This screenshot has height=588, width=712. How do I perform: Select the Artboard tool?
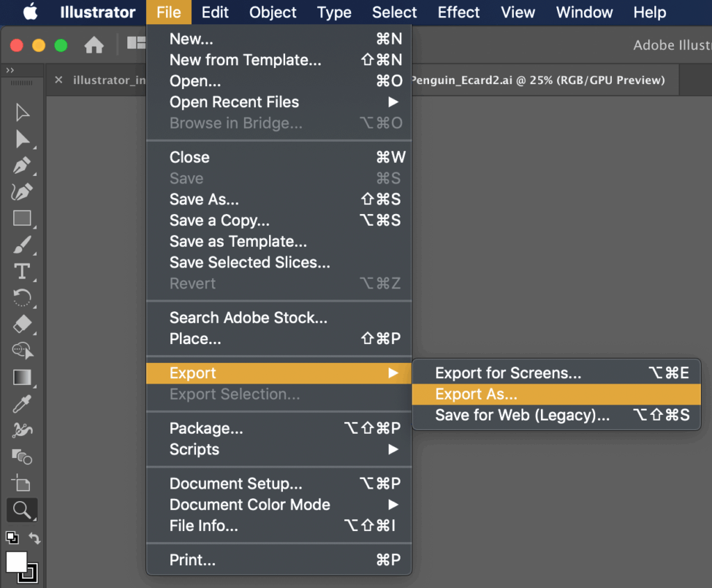tap(22, 482)
